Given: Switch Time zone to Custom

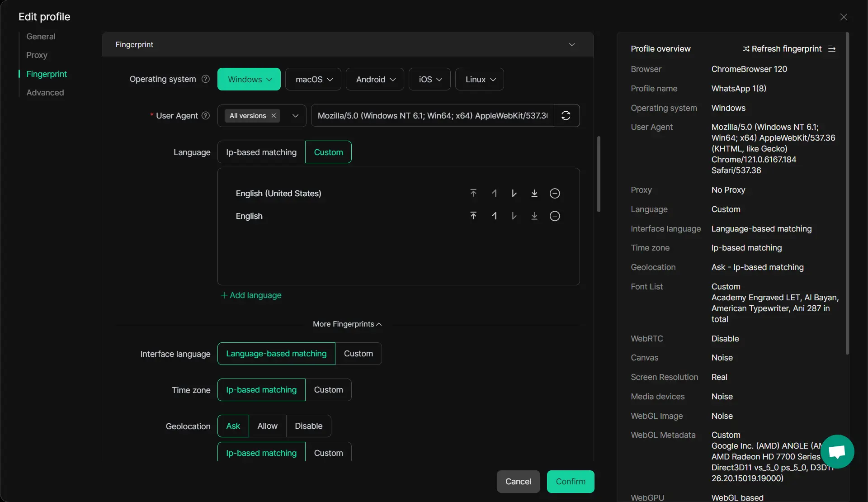Looking at the screenshot, I should click(x=328, y=390).
